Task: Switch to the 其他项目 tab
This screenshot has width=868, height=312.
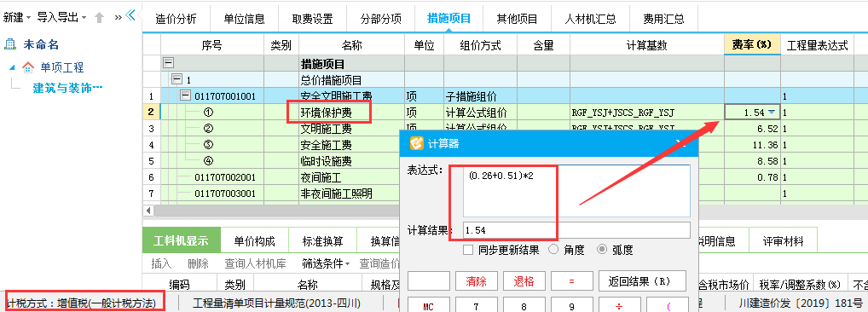Action: pyautogui.click(x=517, y=19)
